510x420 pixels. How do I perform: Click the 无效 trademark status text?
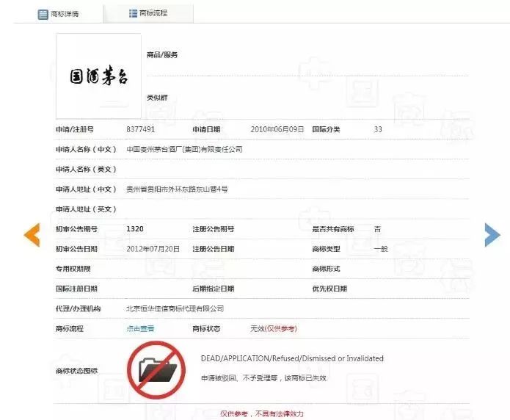[x=257, y=328]
